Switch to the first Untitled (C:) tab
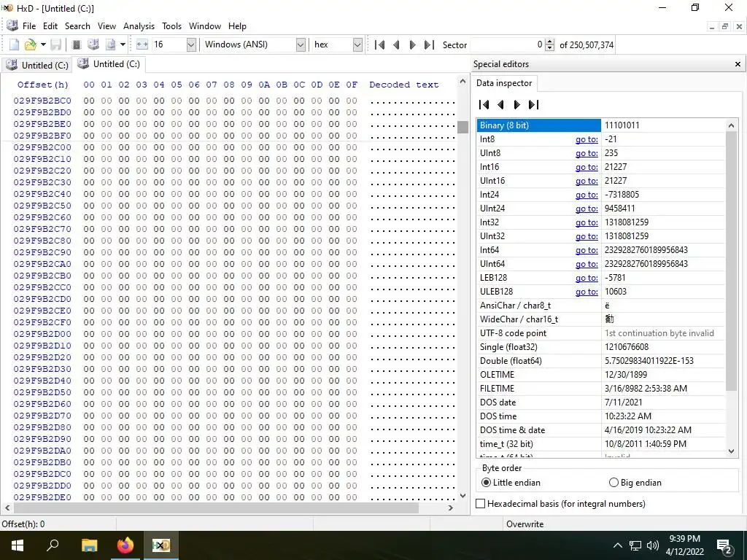 [x=36, y=65]
